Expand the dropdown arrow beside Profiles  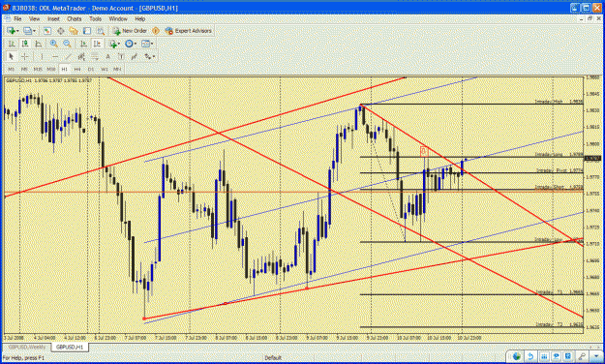(x=34, y=31)
